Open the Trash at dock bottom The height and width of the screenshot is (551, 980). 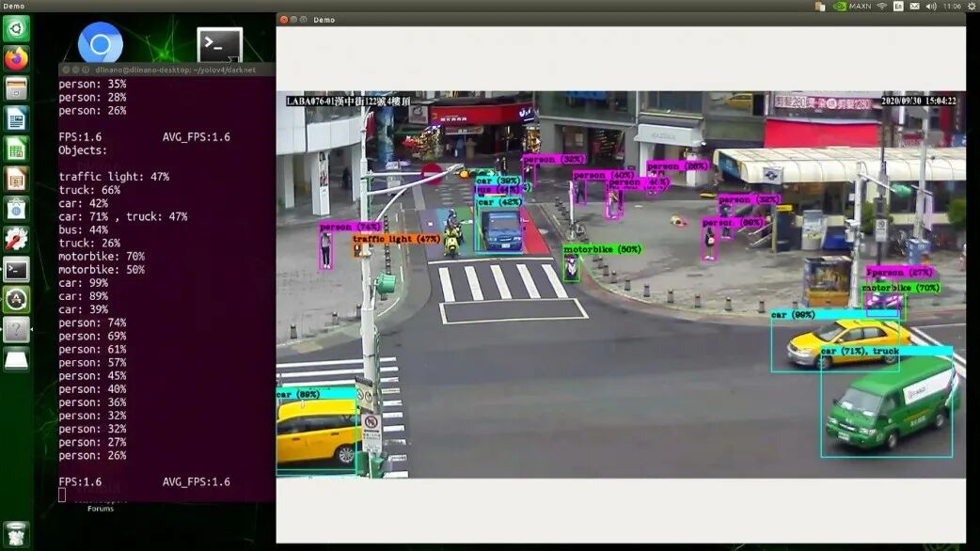16,534
